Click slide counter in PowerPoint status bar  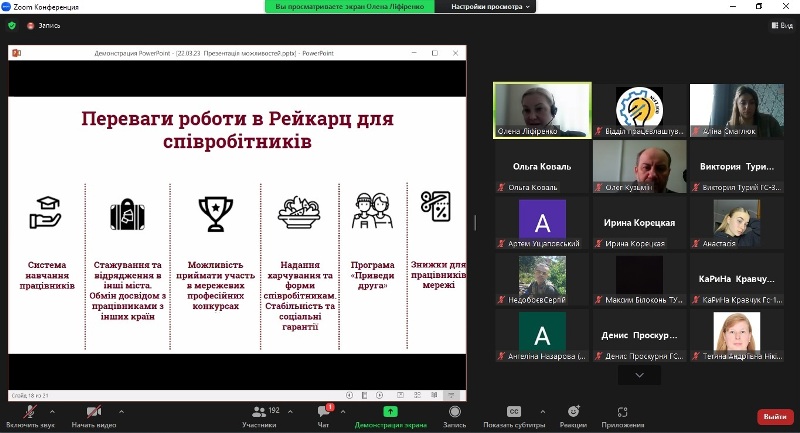[x=30, y=395]
